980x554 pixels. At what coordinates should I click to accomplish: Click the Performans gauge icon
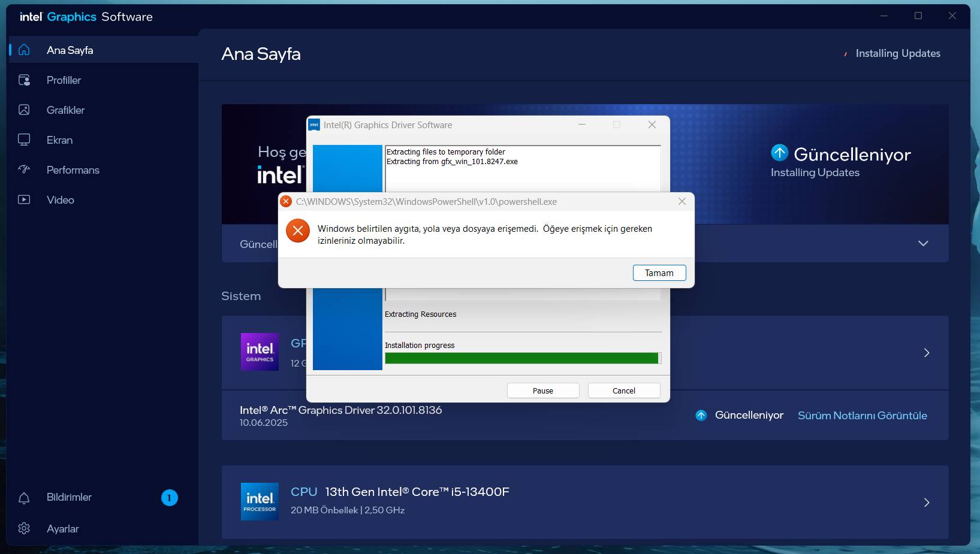point(24,169)
